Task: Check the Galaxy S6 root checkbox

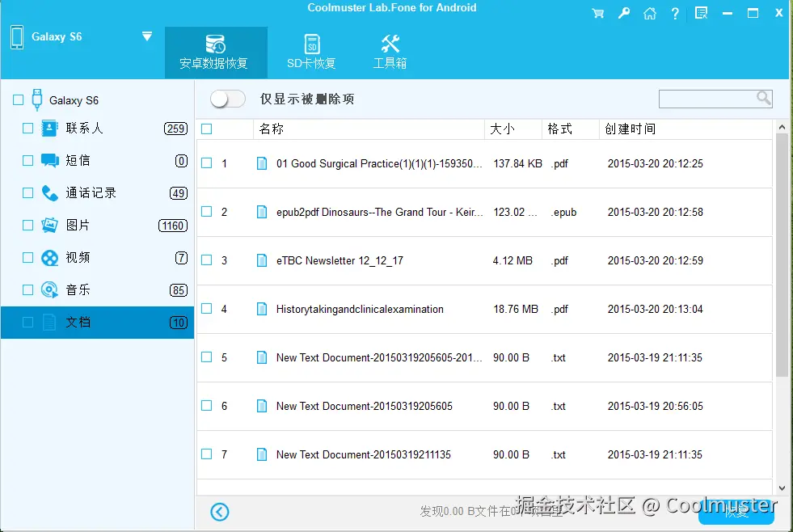Action: (x=19, y=99)
